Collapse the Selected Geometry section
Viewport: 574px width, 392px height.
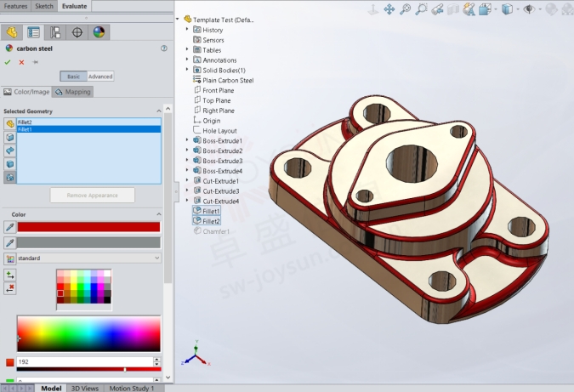158,111
